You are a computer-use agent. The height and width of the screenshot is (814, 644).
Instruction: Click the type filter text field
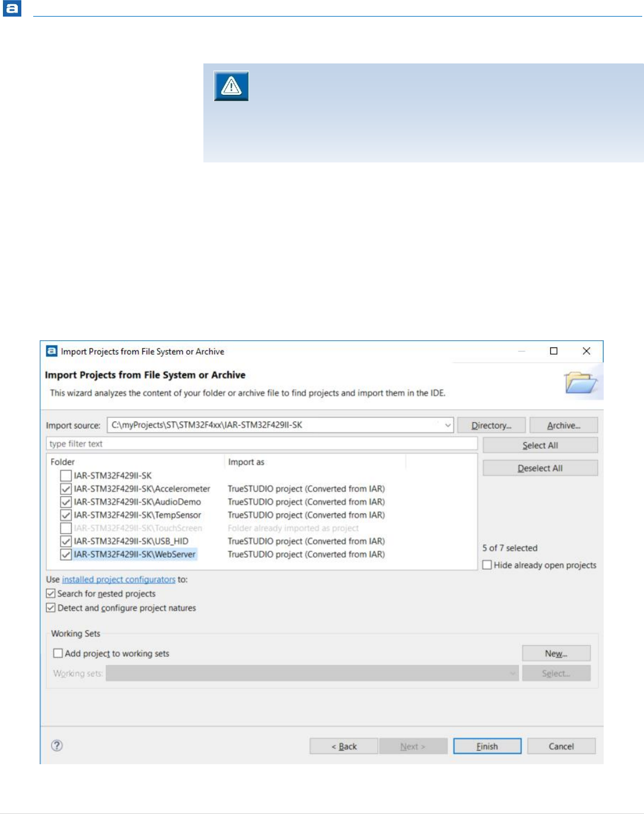262,443
